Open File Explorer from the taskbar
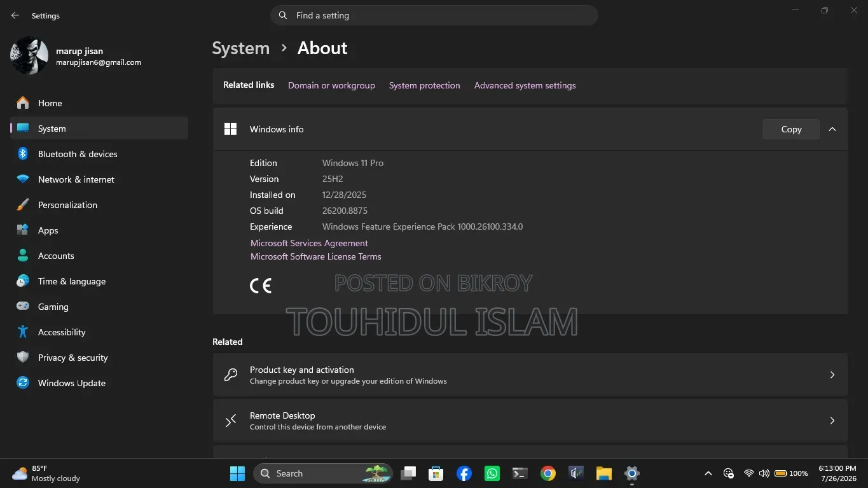 (x=603, y=473)
